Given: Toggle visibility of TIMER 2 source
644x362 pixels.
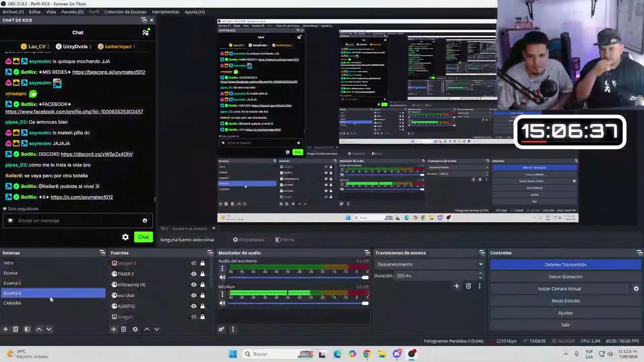Looking at the screenshot, I should click(x=194, y=274).
